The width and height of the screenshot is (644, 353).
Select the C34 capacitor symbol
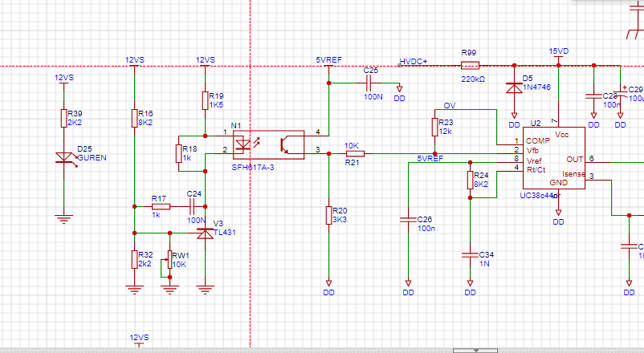coord(470,255)
